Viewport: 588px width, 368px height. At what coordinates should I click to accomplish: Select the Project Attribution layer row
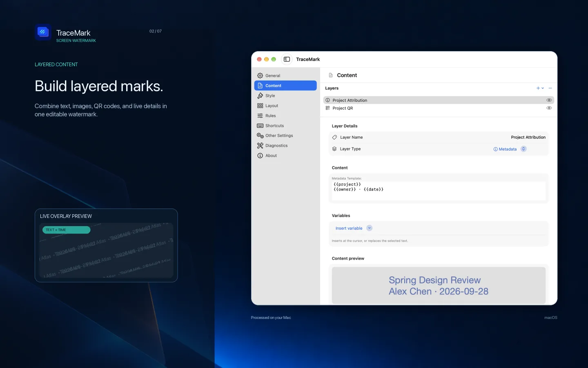[439, 100]
